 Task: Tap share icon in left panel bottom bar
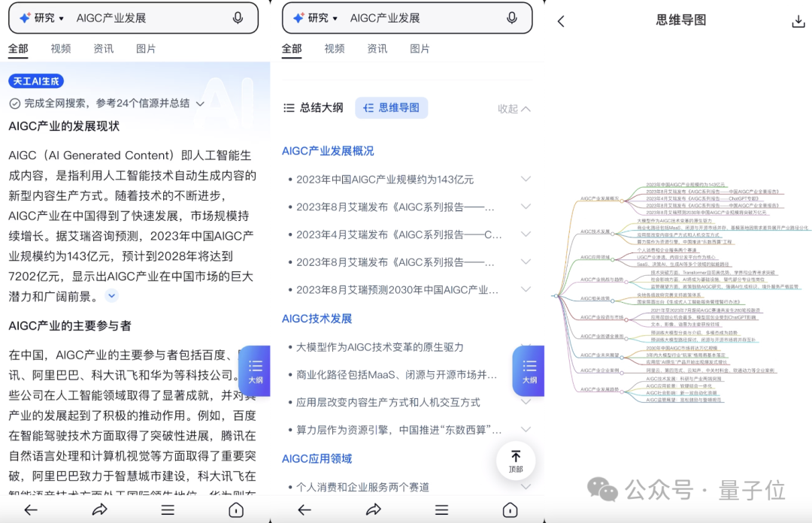(x=99, y=510)
